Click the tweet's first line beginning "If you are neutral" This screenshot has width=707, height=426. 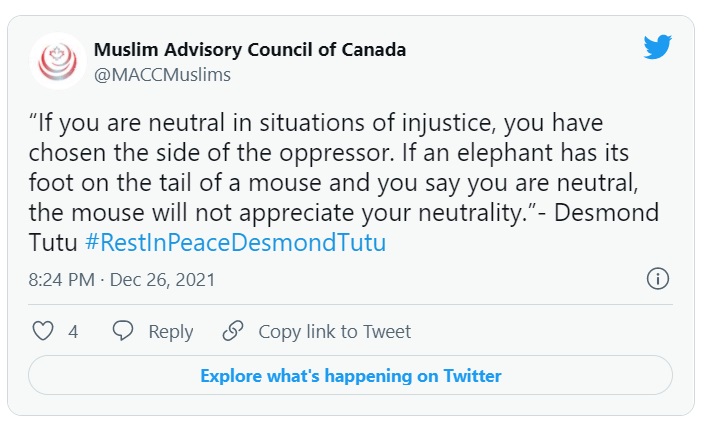pos(316,123)
